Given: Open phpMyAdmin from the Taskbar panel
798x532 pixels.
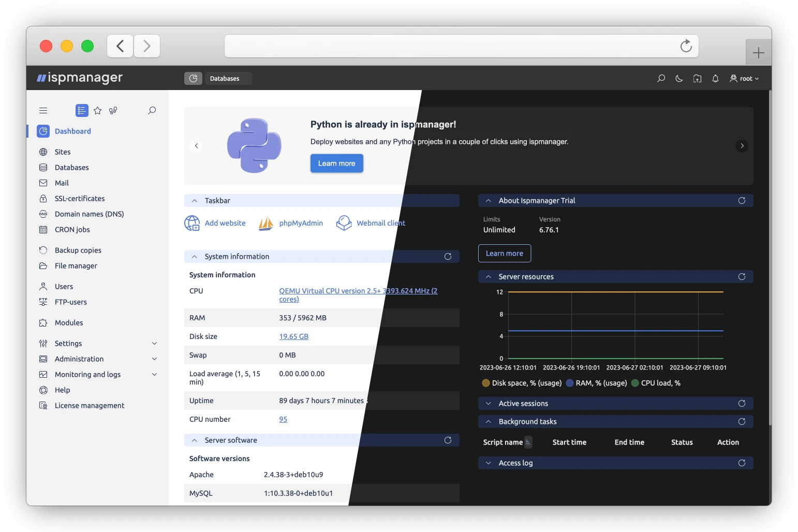Looking at the screenshot, I should click(300, 223).
